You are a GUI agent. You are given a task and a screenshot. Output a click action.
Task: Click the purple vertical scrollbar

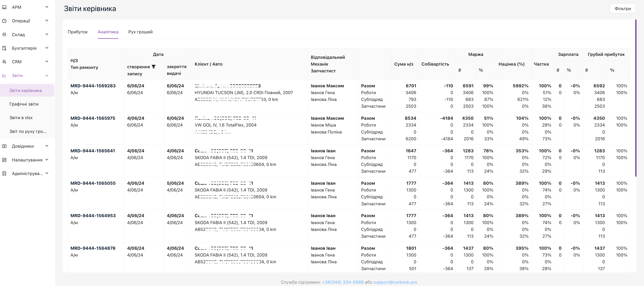pyautogui.click(x=635, y=98)
